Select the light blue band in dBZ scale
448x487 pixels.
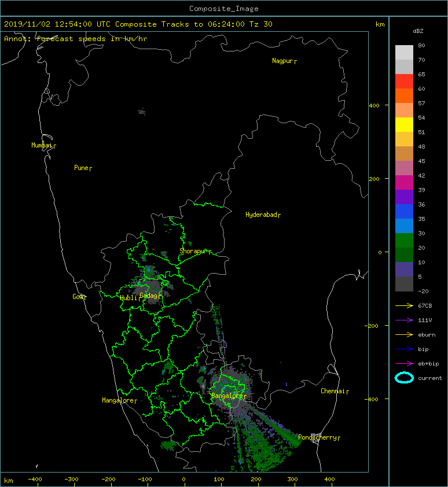(404, 226)
